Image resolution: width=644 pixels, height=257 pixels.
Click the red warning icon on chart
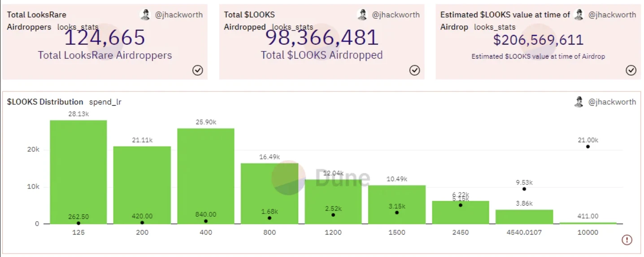coord(627,240)
